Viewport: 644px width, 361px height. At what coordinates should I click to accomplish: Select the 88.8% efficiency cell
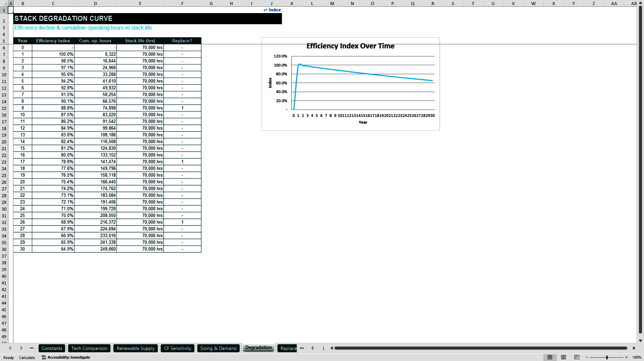click(53, 108)
